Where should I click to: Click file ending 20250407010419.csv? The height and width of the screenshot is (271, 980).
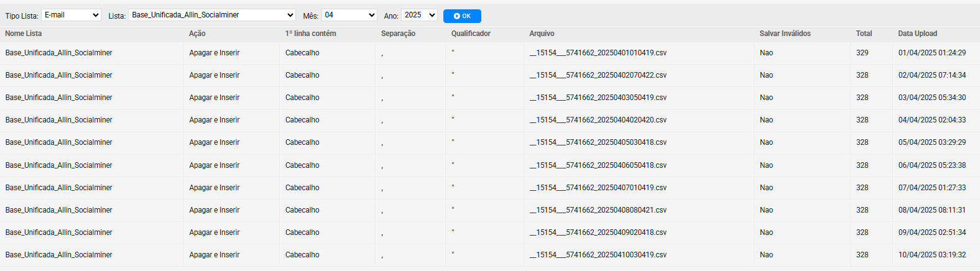598,188
